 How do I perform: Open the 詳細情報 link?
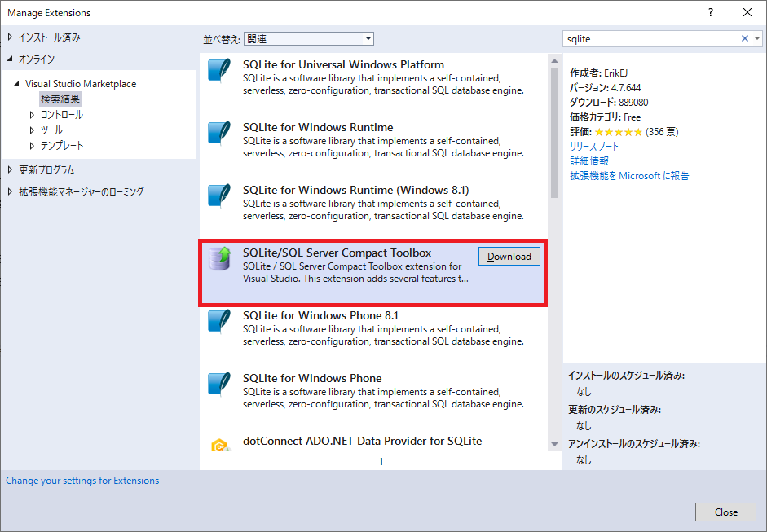point(589,160)
